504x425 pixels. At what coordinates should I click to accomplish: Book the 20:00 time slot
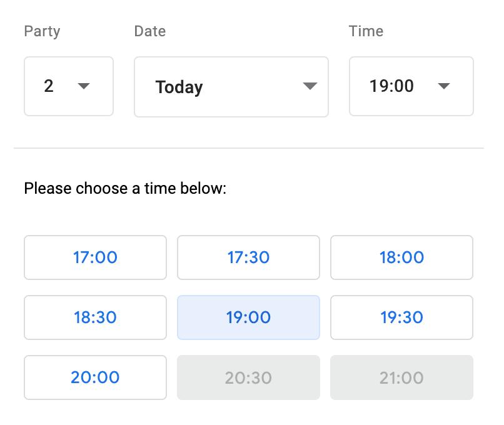point(95,377)
